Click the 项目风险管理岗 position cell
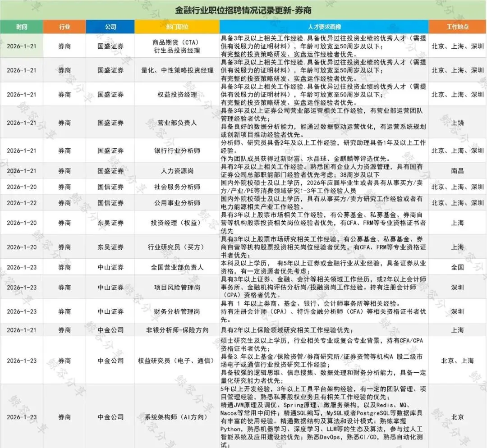 point(177,288)
